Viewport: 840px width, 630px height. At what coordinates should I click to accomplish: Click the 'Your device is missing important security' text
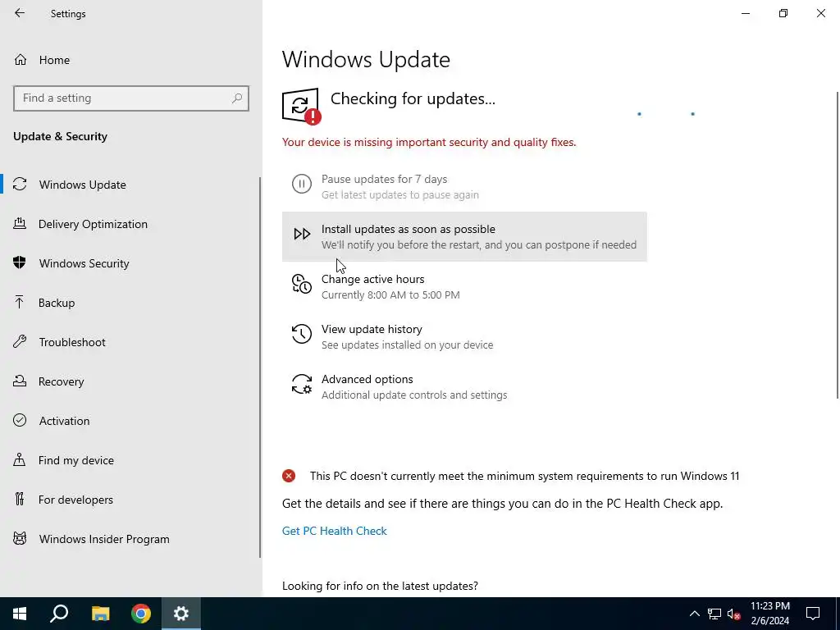pyautogui.click(x=429, y=143)
